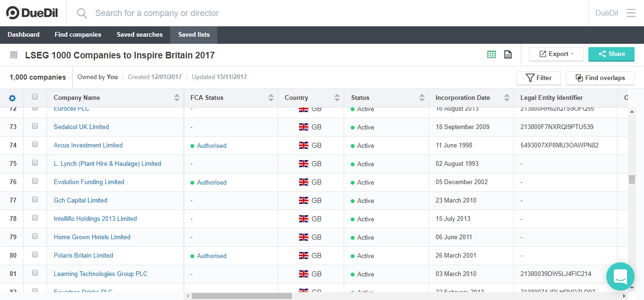Sort by Country column arrows
Viewport: 644px width, 300px height.
tap(337, 98)
